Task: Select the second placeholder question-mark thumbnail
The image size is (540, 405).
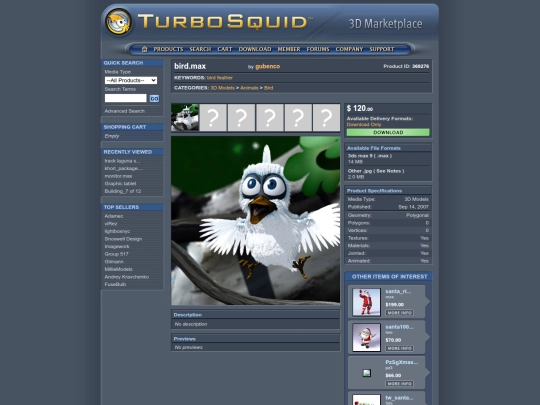Action: click(x=213, y=117)
